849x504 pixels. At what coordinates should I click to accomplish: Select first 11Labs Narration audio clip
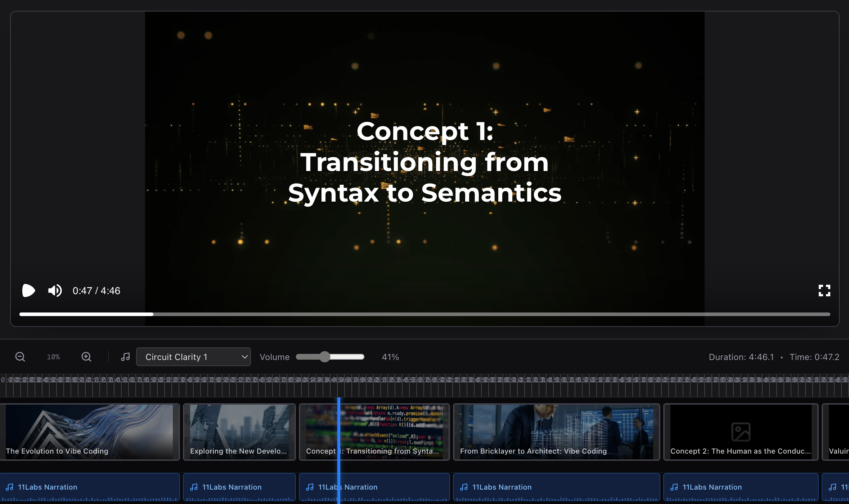89,487
